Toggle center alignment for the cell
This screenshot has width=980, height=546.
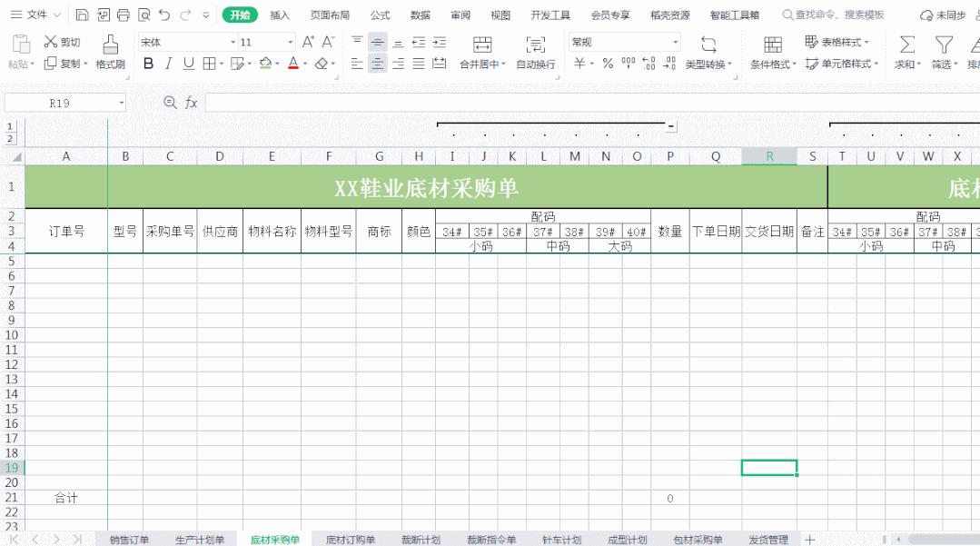pos(376,63)
